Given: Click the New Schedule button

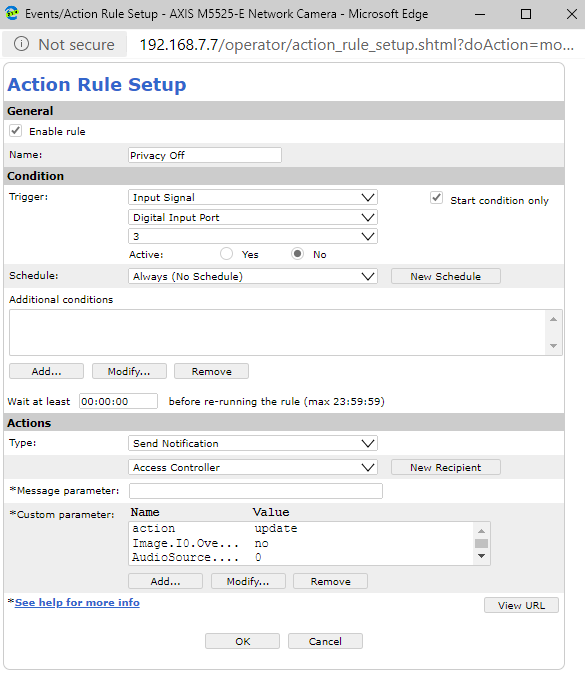Looking at the screenshot, I should pos(446,276).
